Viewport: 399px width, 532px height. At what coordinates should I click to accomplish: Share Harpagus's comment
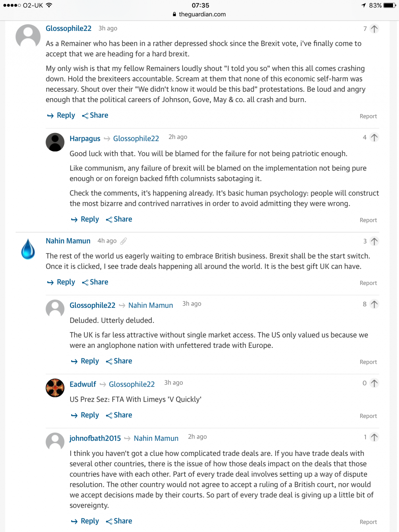(x=119, y=219)
